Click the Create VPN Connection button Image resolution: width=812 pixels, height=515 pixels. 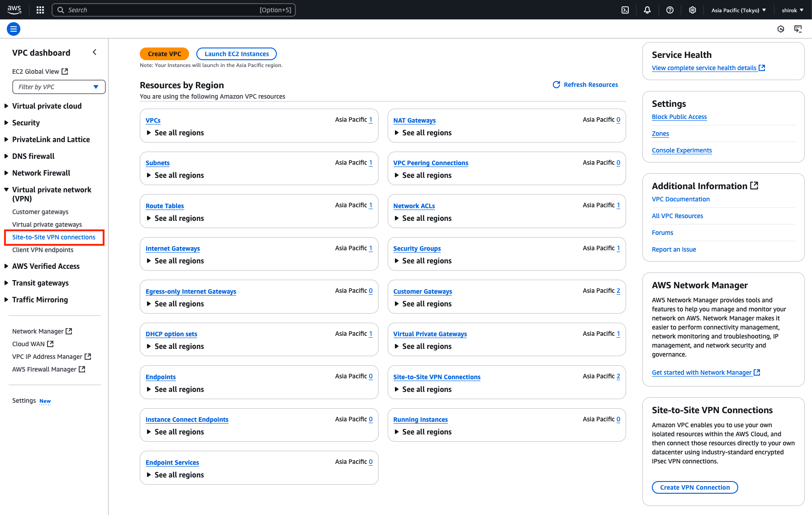[x=695, y=487]
